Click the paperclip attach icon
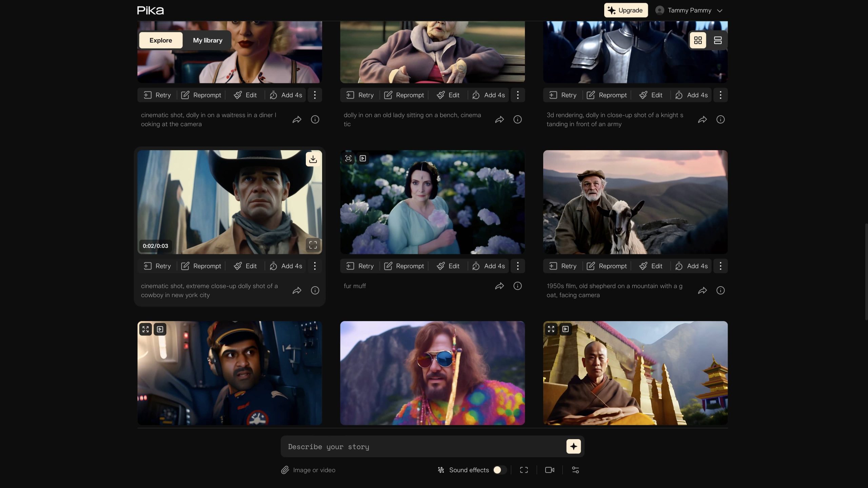Screen dimensions: 868x488 coord(285,470)
